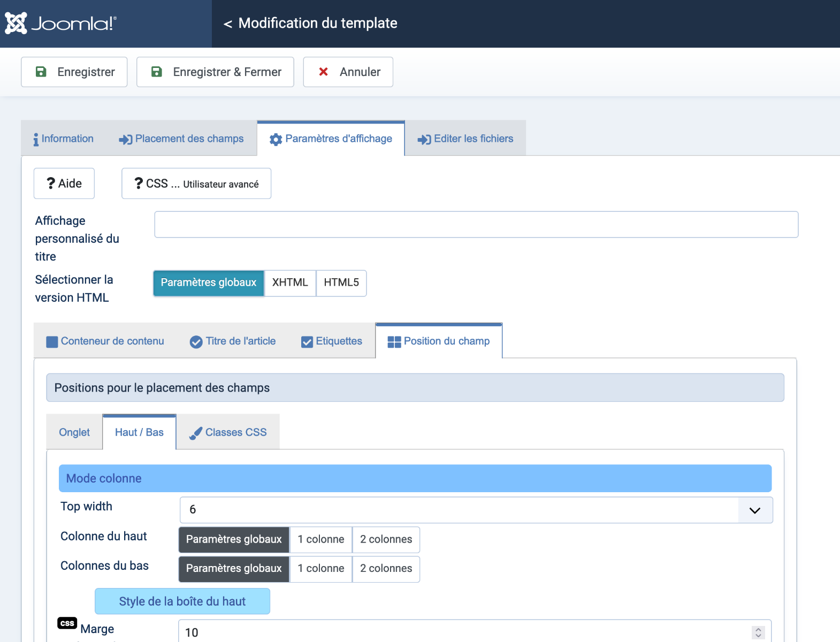Switch to the Onglet tab
Screen dimensions: 840x642
[74, 432]
